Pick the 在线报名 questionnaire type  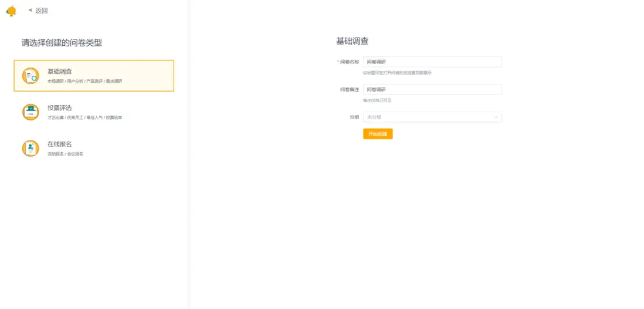(94, 148)
